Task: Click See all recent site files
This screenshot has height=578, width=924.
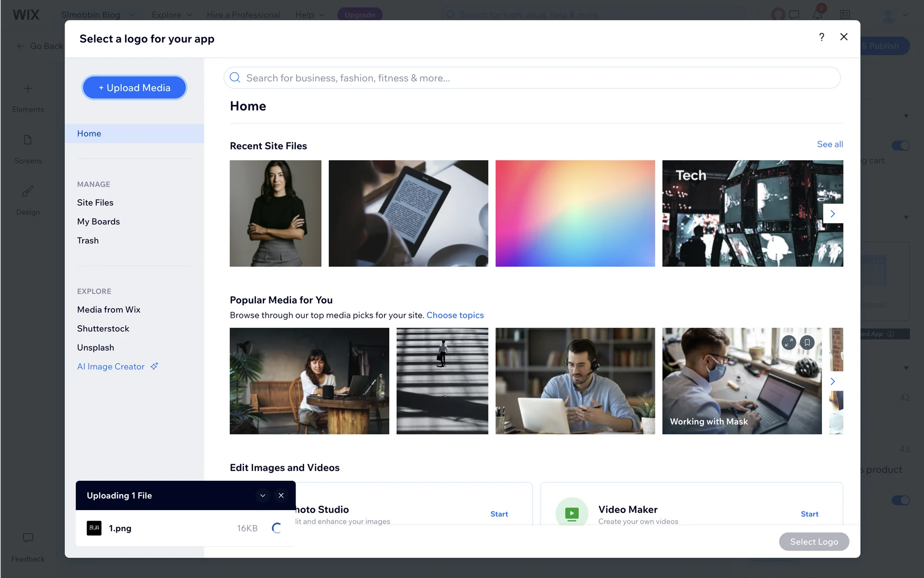Action: coord(830,144)
